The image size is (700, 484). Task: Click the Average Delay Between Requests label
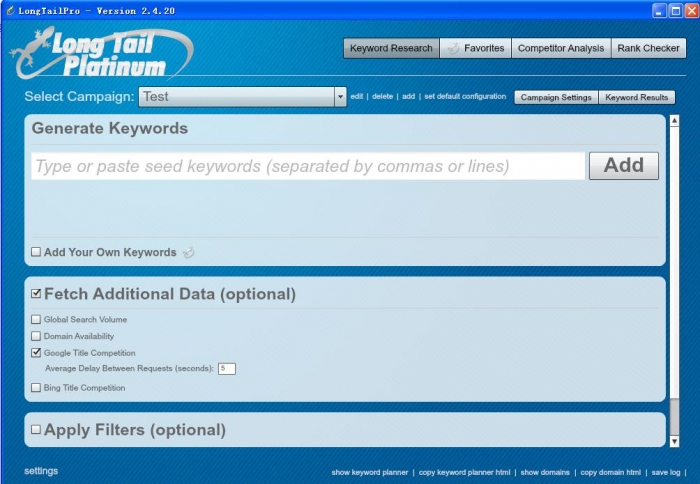(x=129, y=368)
